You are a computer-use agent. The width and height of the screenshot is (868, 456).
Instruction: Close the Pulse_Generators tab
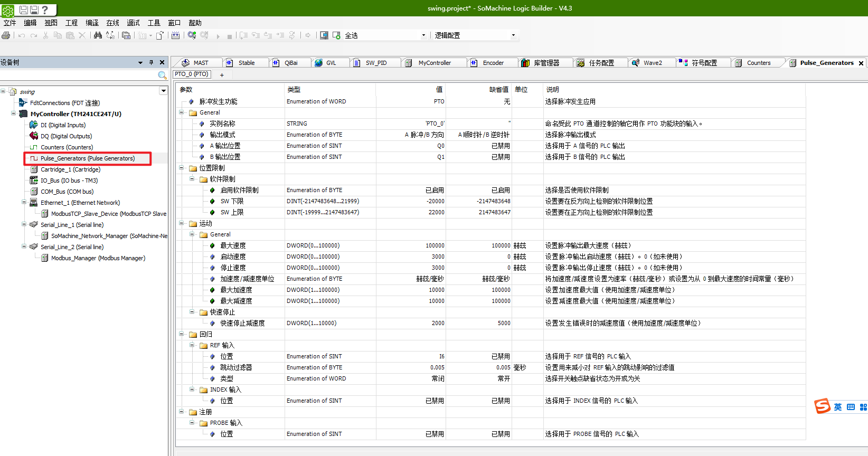[861, 63]
